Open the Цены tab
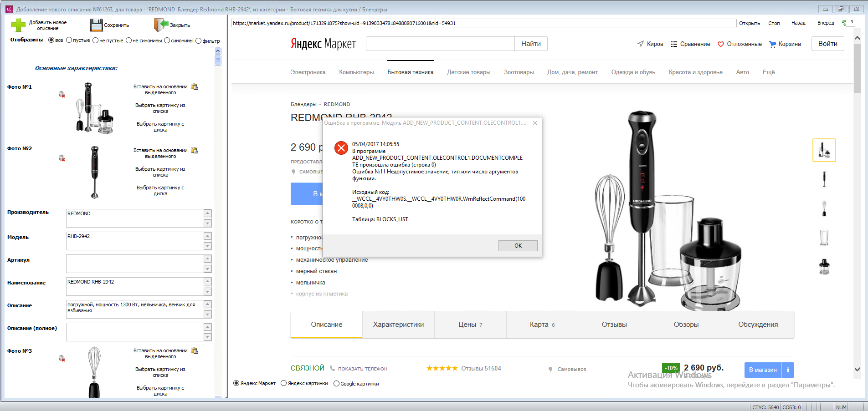This screenshot has width=868, height=411. [x=470, y=325]
